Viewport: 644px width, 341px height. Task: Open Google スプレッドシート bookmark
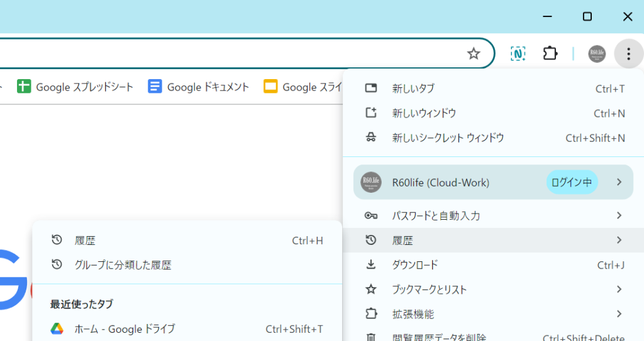75,87
